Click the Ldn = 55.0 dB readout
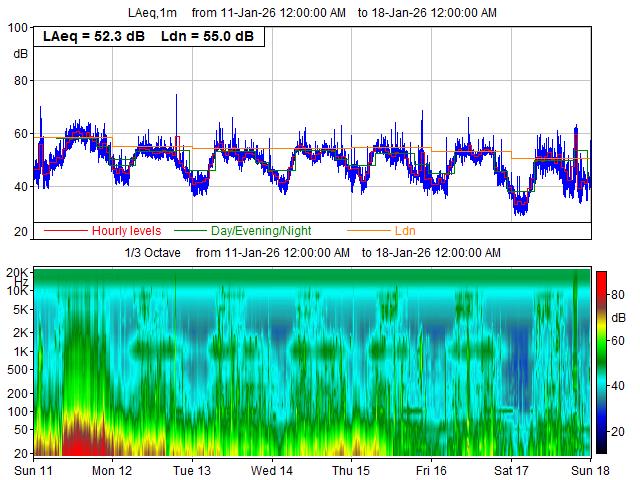The width and height of the screenshot is (640, 480). (207, 36)
